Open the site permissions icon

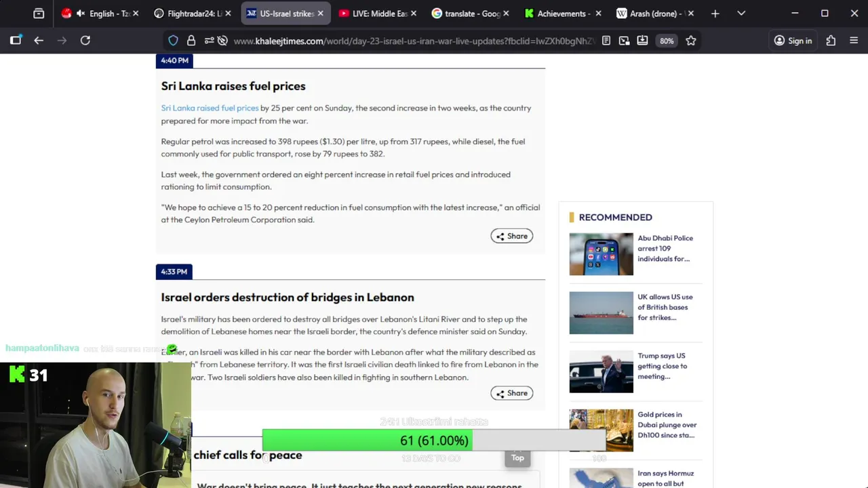pyautogui.click(x=209, y=41)
